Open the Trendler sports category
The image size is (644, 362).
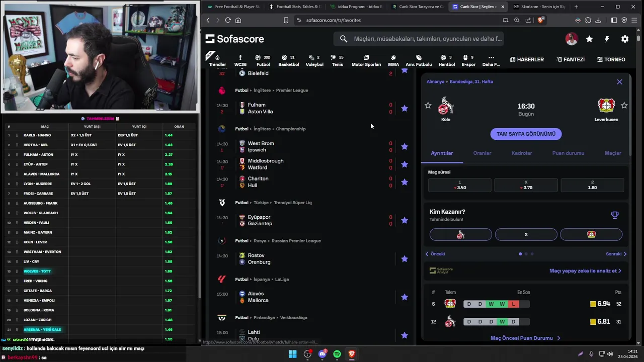coord(217,60)
